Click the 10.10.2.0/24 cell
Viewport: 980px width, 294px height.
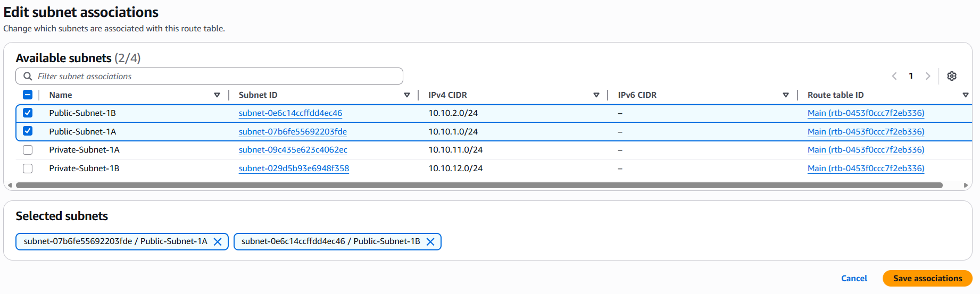coord(453,113)
